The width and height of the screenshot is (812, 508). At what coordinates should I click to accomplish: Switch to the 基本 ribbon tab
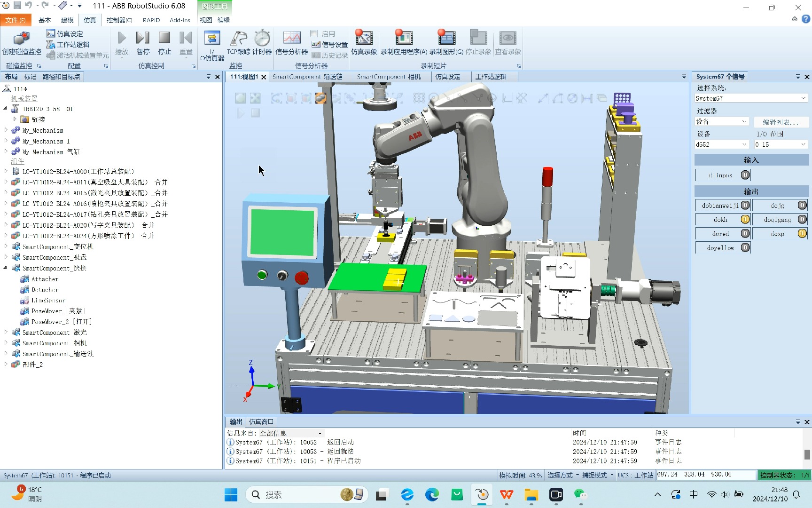point(45,20)
